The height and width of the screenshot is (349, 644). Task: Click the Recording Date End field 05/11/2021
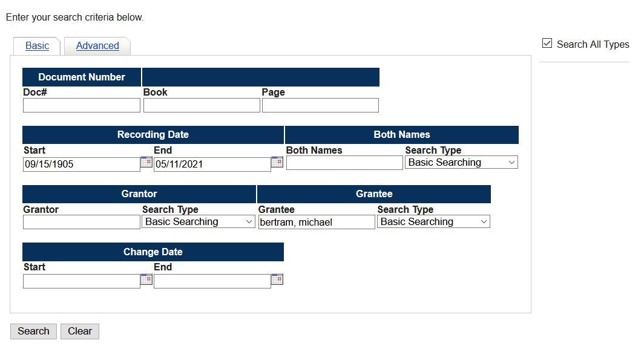(x=212, y=165)
